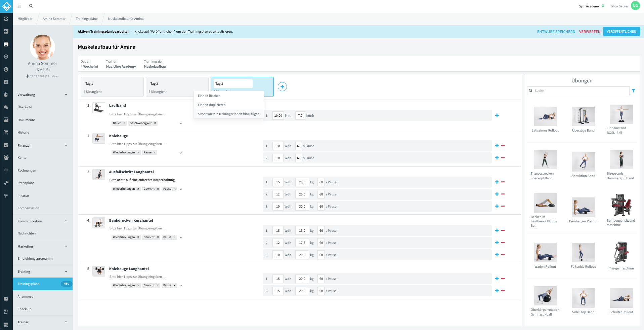
Task: Click the Veröffentlichen button
Action: (621, 32)
